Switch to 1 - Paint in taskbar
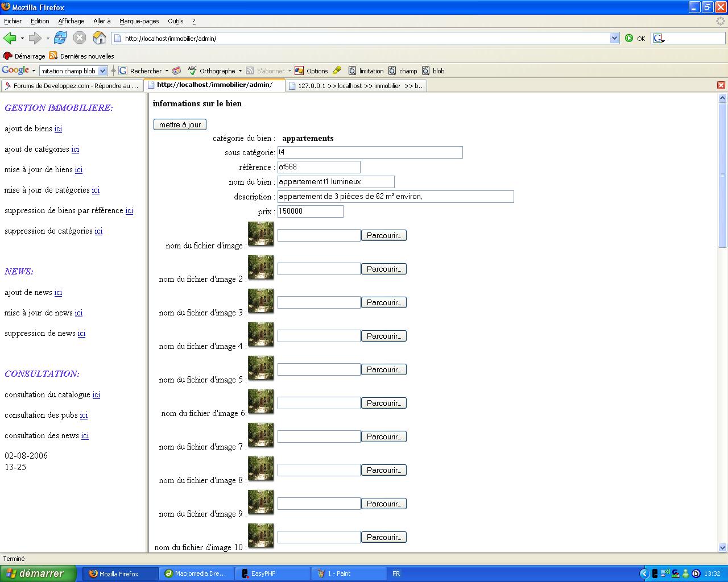The image size is (728, 582). [x=349, y=573]
